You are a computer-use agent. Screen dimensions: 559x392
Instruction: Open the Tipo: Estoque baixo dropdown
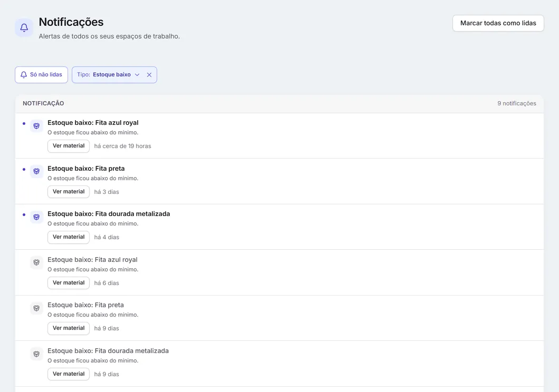109,75
